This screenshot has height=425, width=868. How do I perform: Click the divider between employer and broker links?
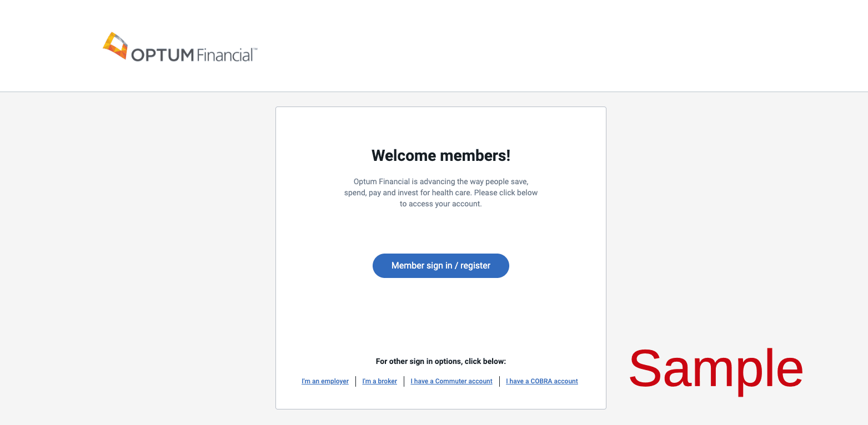point(356,381)
